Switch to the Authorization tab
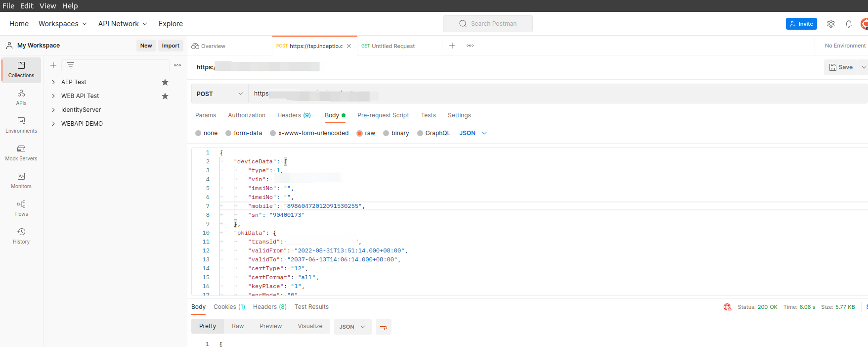868x347 pixels. [247, 115]
